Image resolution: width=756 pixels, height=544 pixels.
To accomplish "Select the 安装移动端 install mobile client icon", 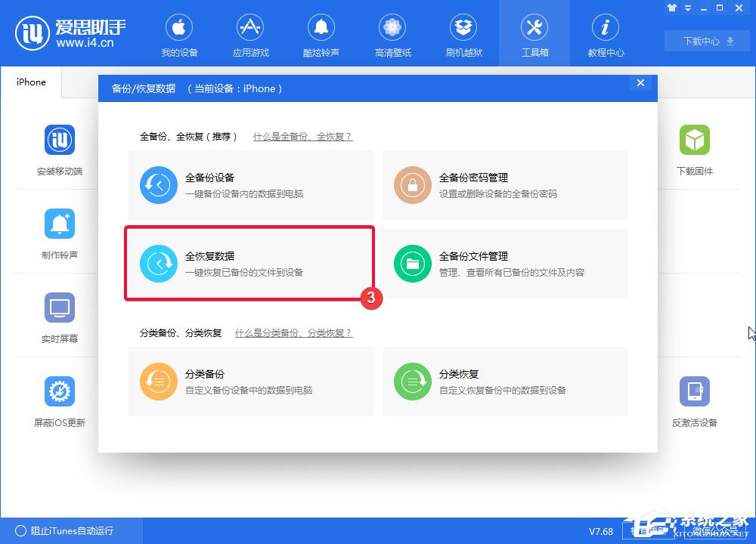I will click(x=59, y=148).
